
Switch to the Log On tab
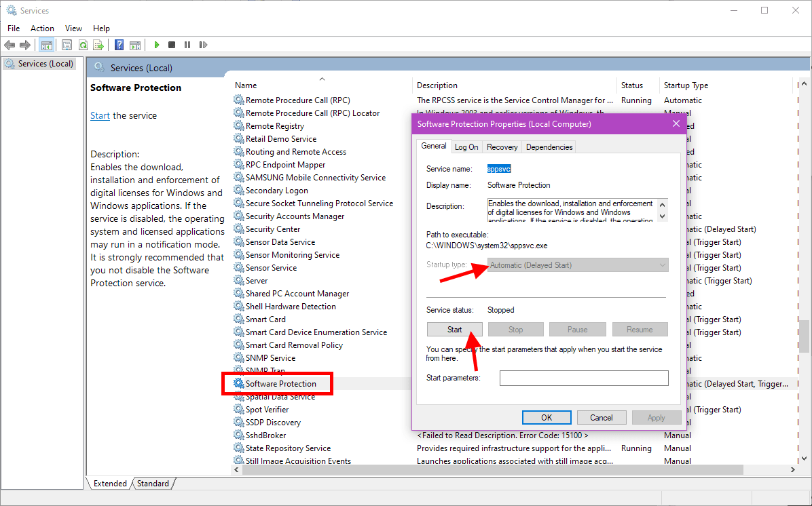(466, 147)
